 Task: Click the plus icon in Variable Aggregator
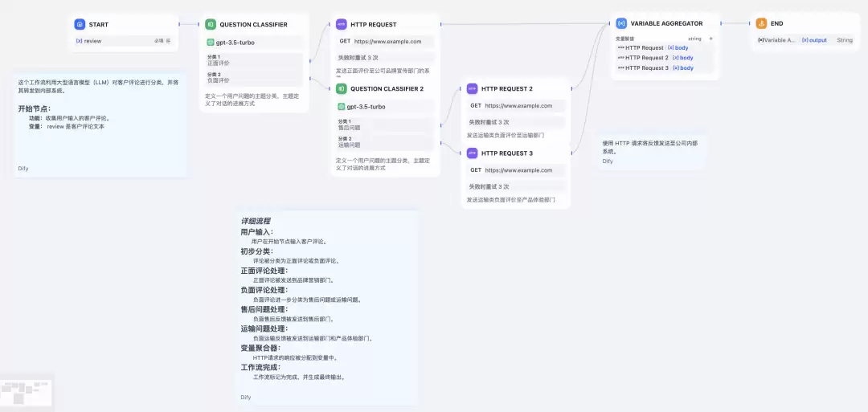click(710, 39)
